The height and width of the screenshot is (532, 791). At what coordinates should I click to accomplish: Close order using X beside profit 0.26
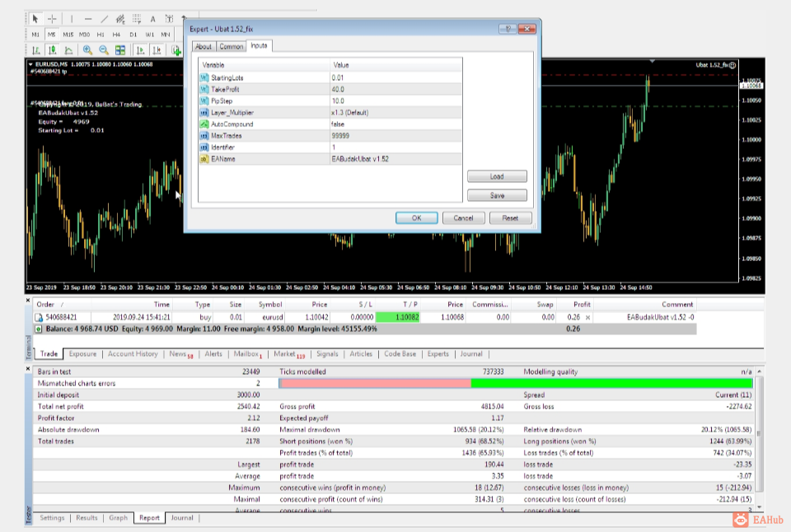click(x=587, y=318)
